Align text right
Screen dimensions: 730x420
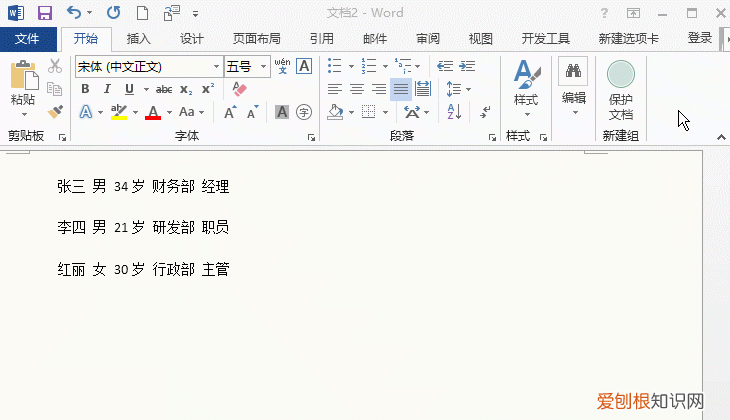[379, 89]
